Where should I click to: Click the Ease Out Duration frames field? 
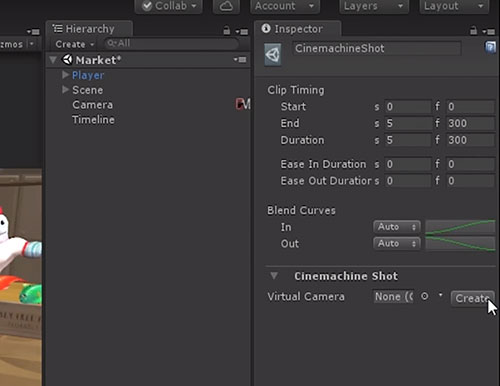tap(470, 181)
